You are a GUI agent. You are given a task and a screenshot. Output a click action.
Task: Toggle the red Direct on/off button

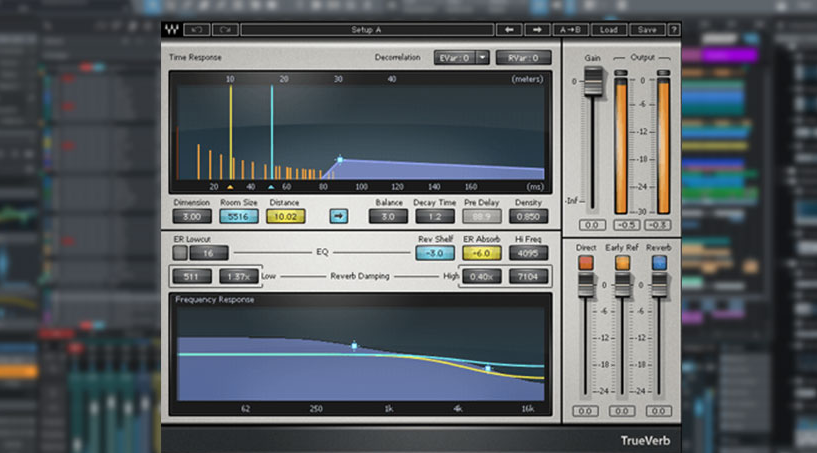(x=586, y=262)
